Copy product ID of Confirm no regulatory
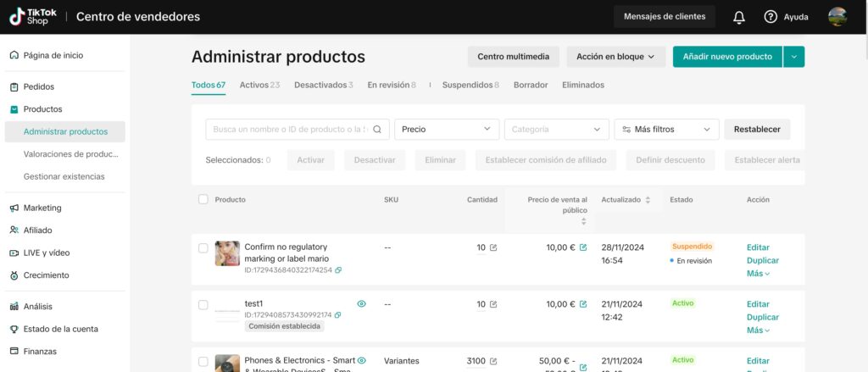Viewport: 868px width, 372px height. 338,270
